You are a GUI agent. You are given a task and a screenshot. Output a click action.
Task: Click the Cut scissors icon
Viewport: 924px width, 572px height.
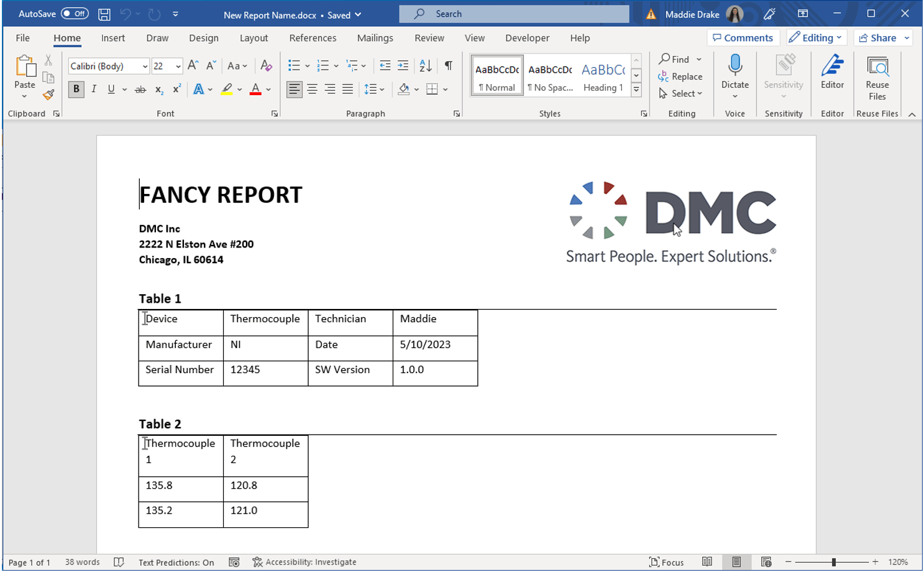pyautogui.click(x=48, y=60)
